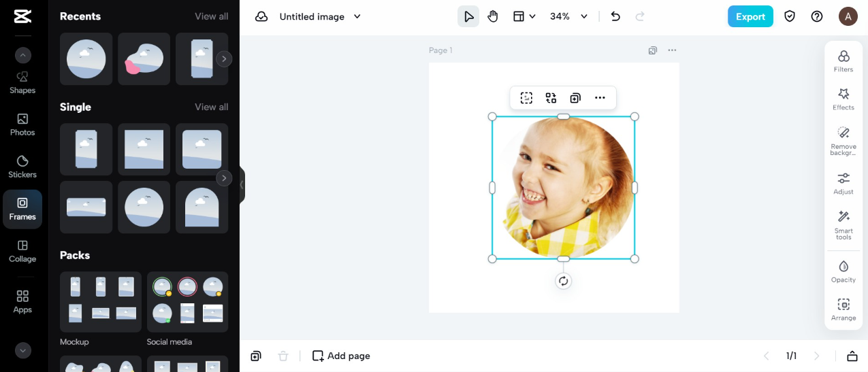Open the Untitled image title dropdown

point(357,16)
